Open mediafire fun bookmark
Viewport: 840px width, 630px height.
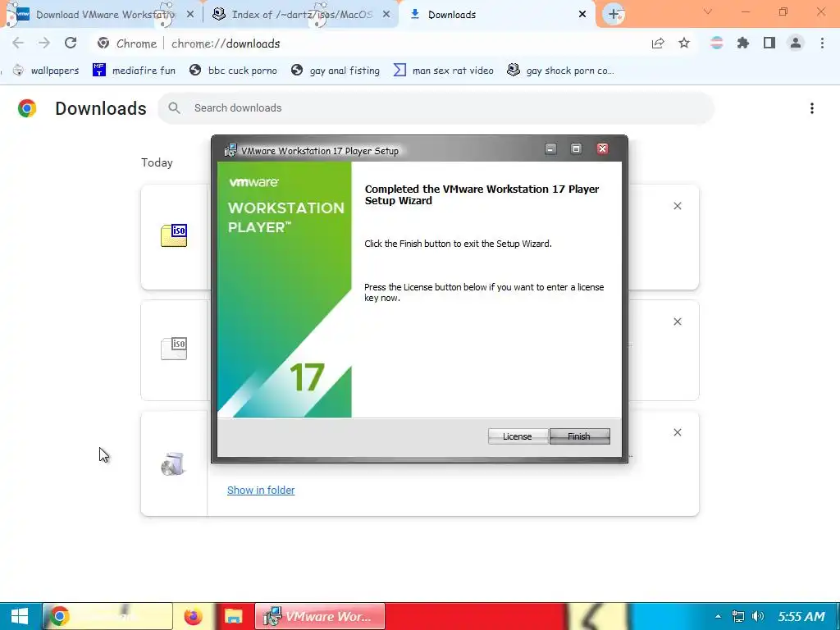134,71
